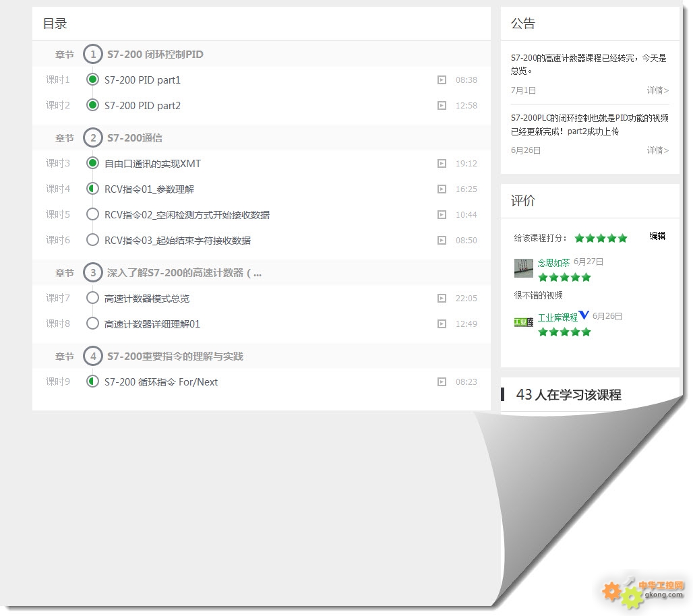
Task: Click the empty circle of RCV指令03 lesson
Action: click(92, 240)
